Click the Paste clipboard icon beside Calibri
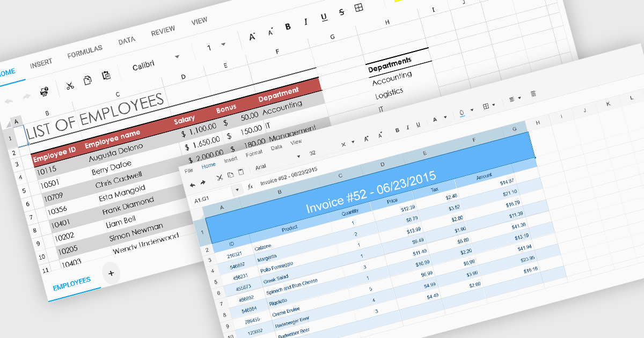The height and width of the screenshot is (338, 644). click(106, 76)
